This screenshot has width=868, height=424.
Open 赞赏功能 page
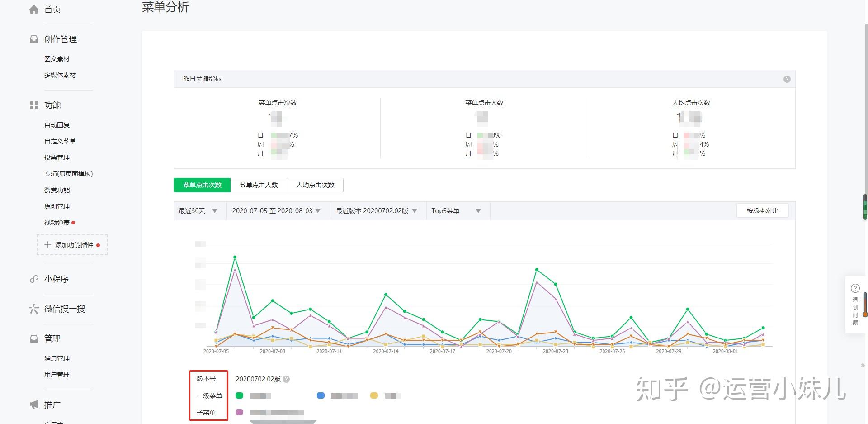click(x=57, y=190)
